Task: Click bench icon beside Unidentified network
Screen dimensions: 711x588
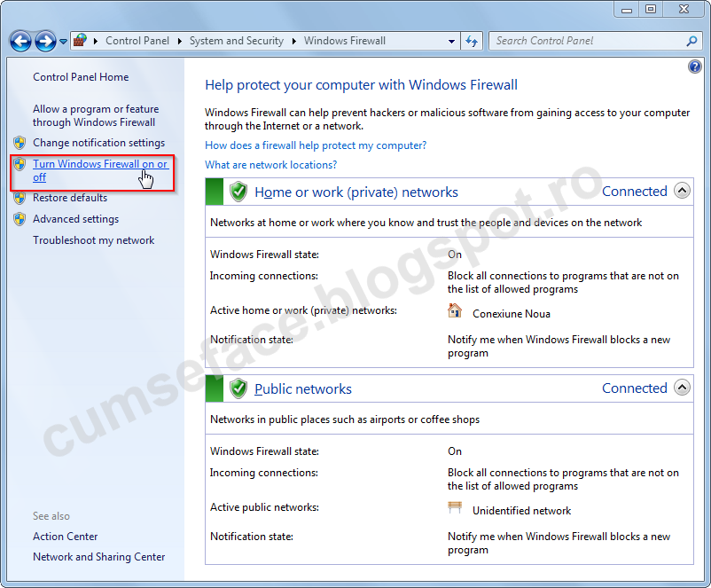Action: click(x=455, y=507)
